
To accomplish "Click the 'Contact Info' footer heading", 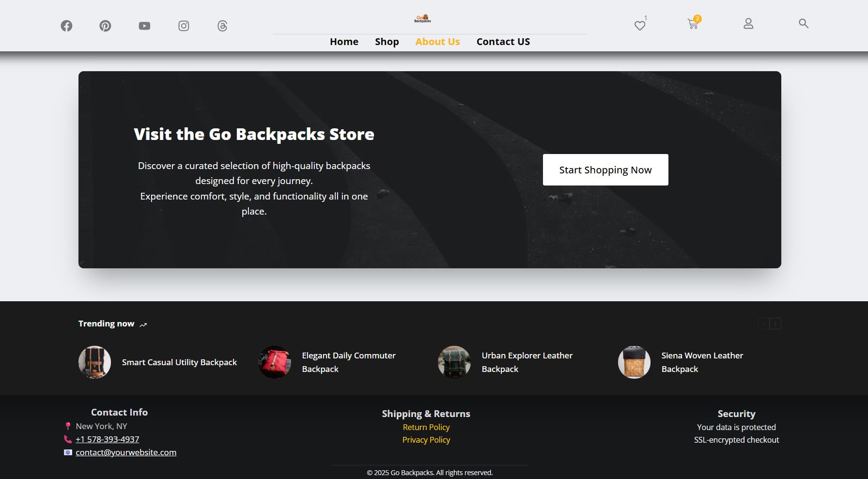I will [119, 412].
